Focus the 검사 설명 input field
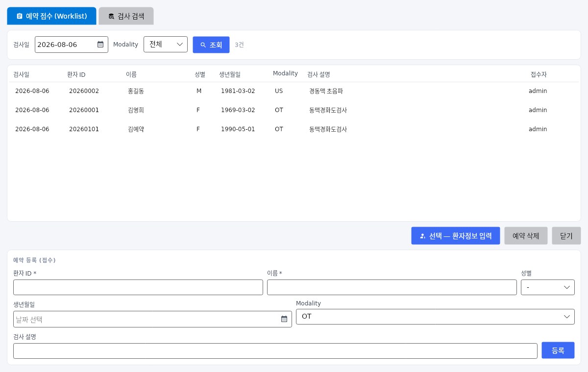Viewport: 588px width, 372px height. click(x=275, y=351)
